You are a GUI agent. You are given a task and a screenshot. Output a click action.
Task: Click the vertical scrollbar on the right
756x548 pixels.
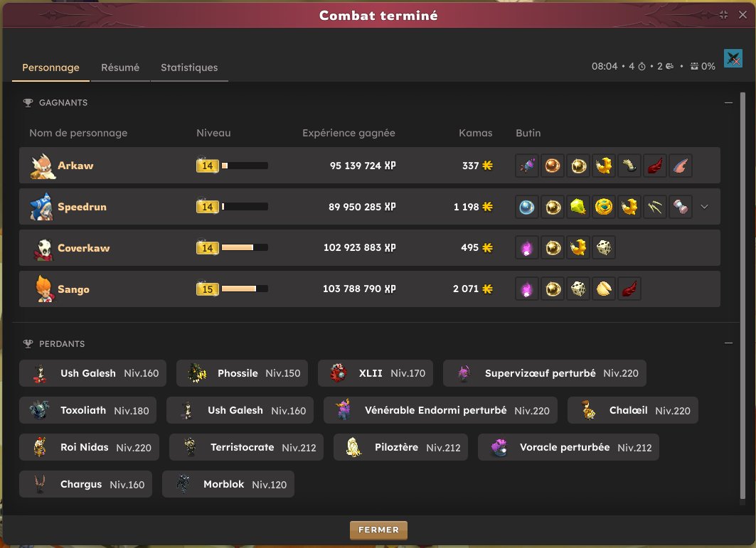click(742, 296)
